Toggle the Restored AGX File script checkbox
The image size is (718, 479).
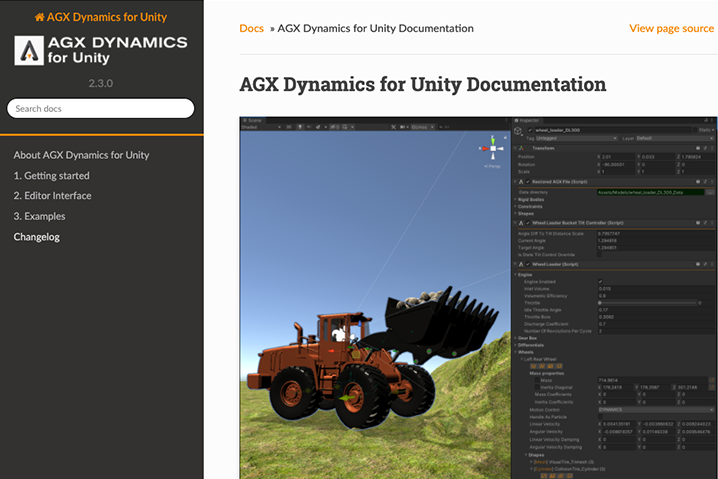click(528, 182)
